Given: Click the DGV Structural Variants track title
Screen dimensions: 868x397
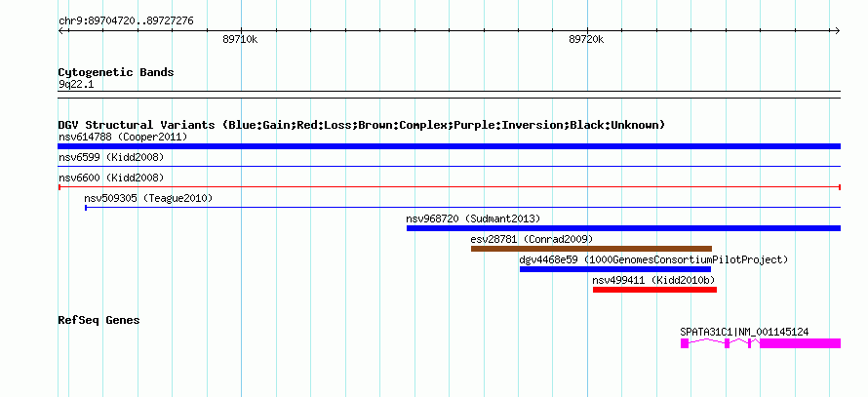Looking at the screenshot, I should [x=362, y=125].
